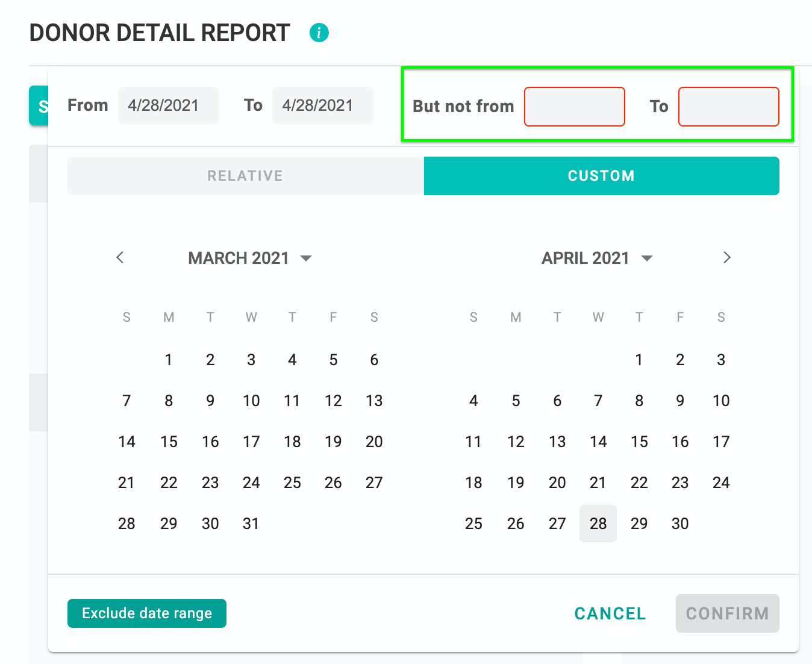Screen dimensions: 812x664
Task: Click the Exclude date range button
Action: [146, 613]
